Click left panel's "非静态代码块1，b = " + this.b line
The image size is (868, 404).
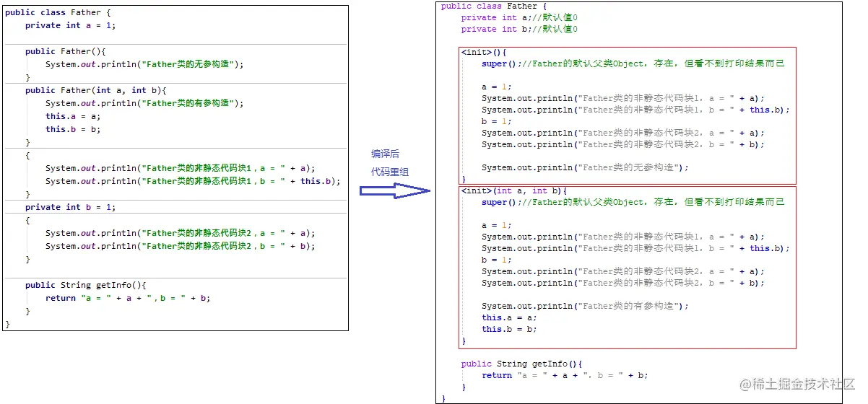(x=193, y=181)
